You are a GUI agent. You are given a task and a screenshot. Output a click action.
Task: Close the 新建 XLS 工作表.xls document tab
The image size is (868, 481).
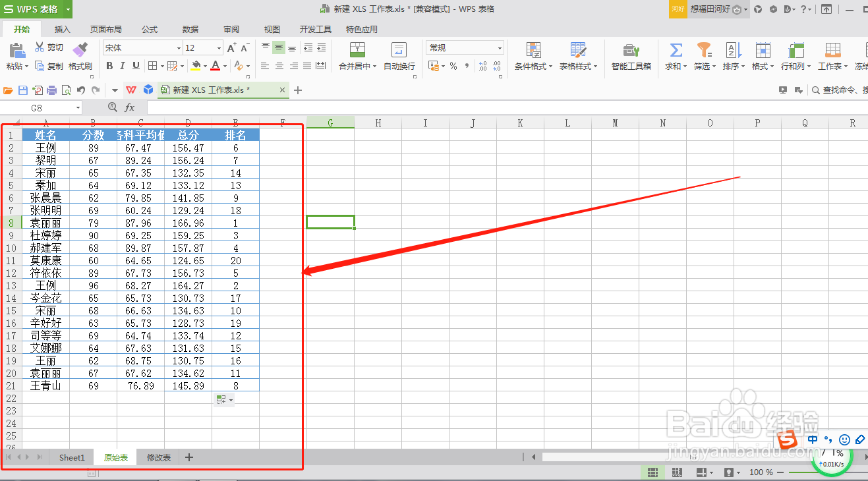coord(283,90)
